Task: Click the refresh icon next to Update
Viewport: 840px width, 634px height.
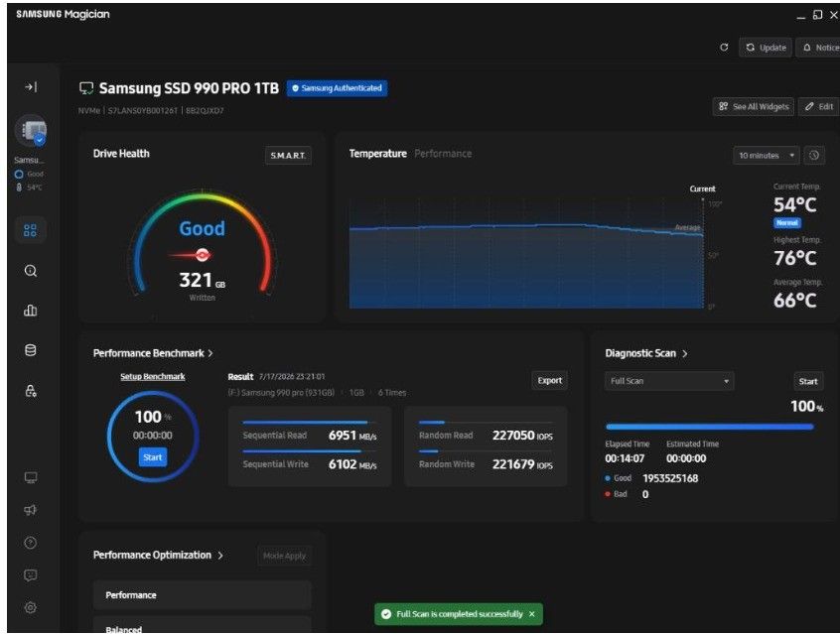Action: tap(724, 47)
